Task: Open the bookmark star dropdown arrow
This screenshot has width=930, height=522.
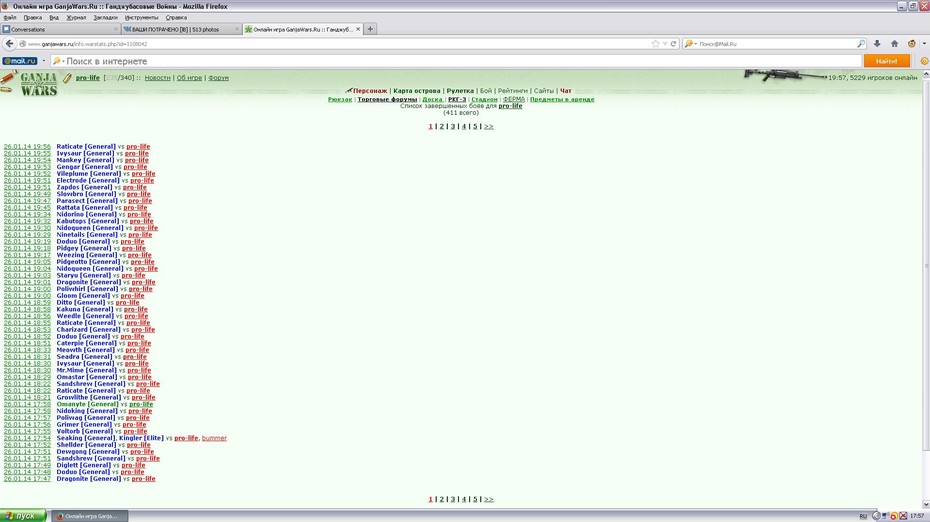Action: pos(665,44)
